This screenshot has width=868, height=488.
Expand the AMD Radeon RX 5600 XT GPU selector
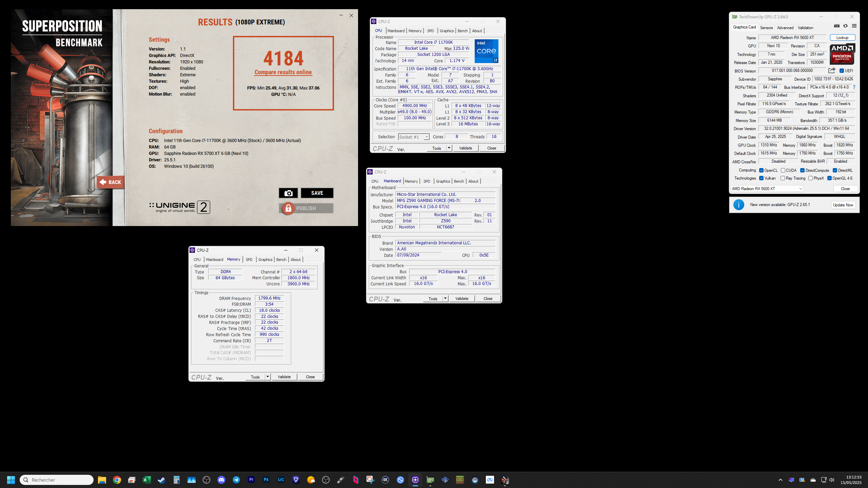pyautogui.click(x=767, y=189)
